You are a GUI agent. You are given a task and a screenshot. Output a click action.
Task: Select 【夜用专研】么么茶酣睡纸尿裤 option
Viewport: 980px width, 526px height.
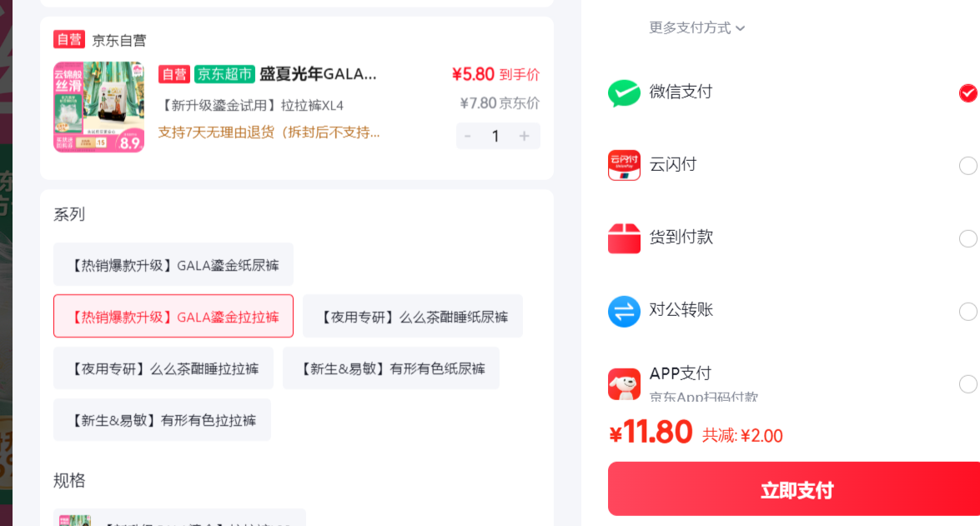click(413, 317)
